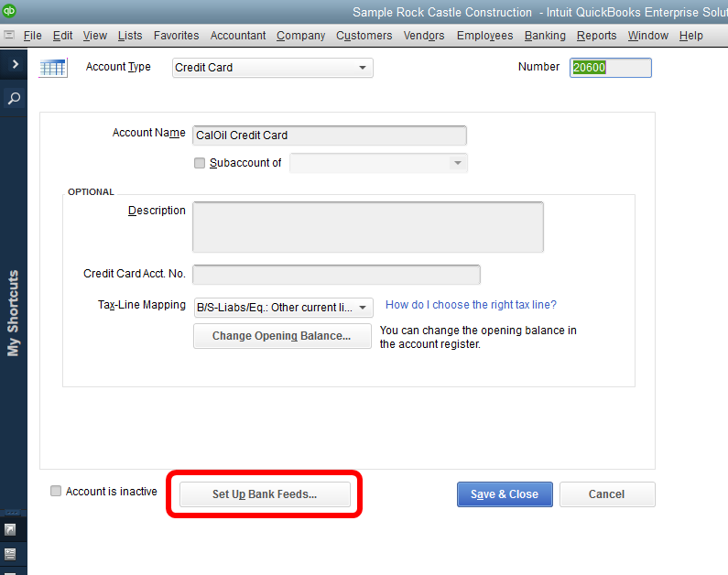This screenshot has width=728, height=575.
Task: Click Change Opening Balance button
Action: pyautogui.click(x=282, y=335)
